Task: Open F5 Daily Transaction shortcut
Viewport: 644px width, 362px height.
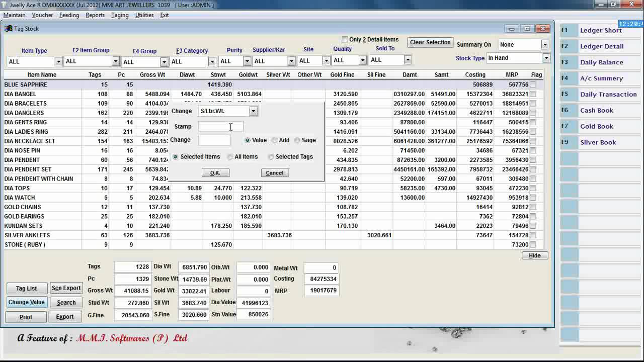Action: [601, 95]
